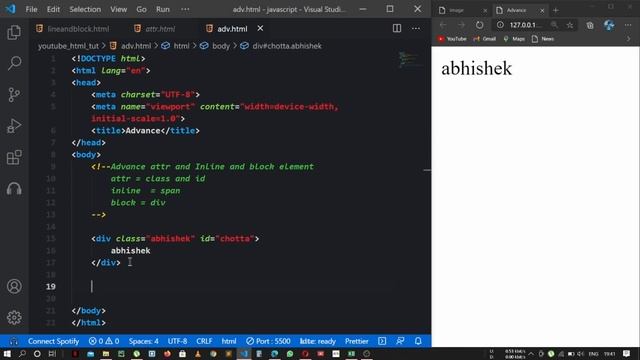Viewport: 640px width, 360px height.
Task: Open the headphones Spotify activity bar icon
Action: (14, 189)
